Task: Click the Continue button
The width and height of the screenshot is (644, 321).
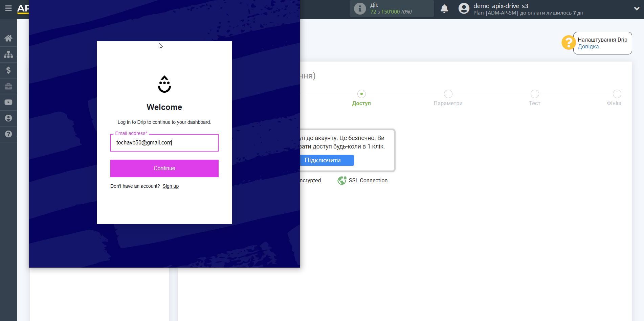Action: (164, 168)
